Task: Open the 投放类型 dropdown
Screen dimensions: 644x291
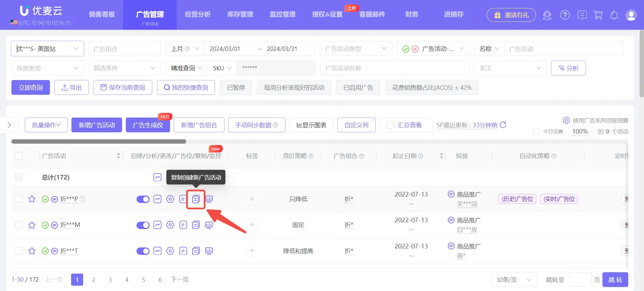Action: pos(48,68)
